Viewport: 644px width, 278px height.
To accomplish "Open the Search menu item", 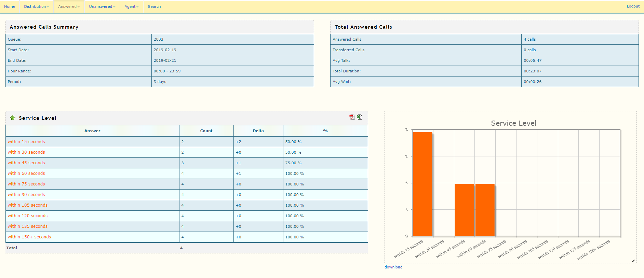I will coord(154,6).
